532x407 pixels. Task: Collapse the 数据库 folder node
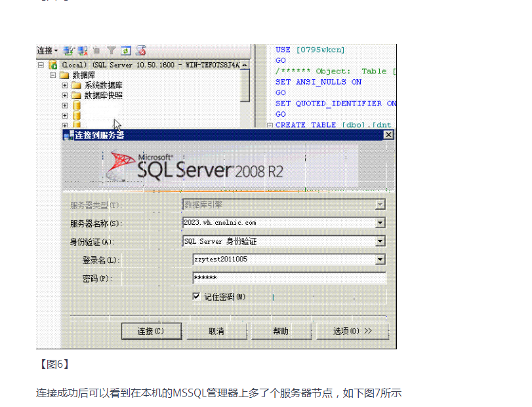point(52,75)
